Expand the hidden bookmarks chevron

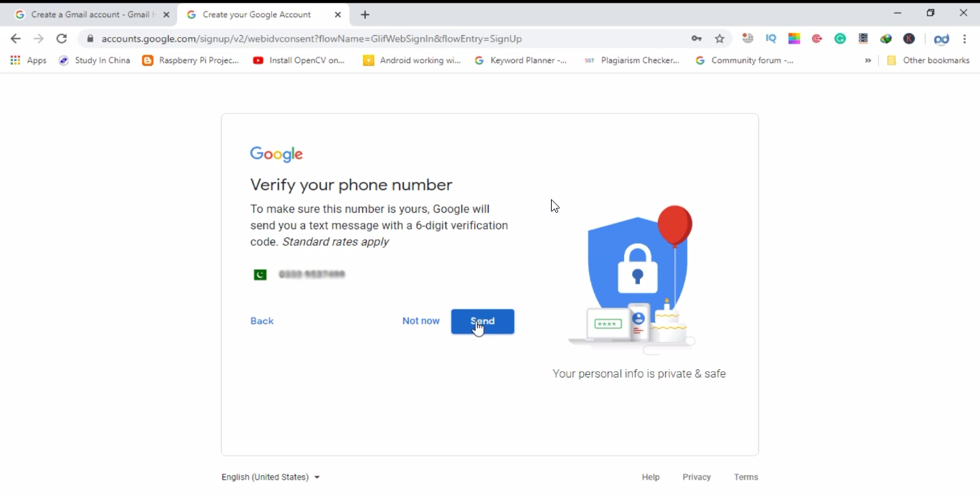pos(868,61)
